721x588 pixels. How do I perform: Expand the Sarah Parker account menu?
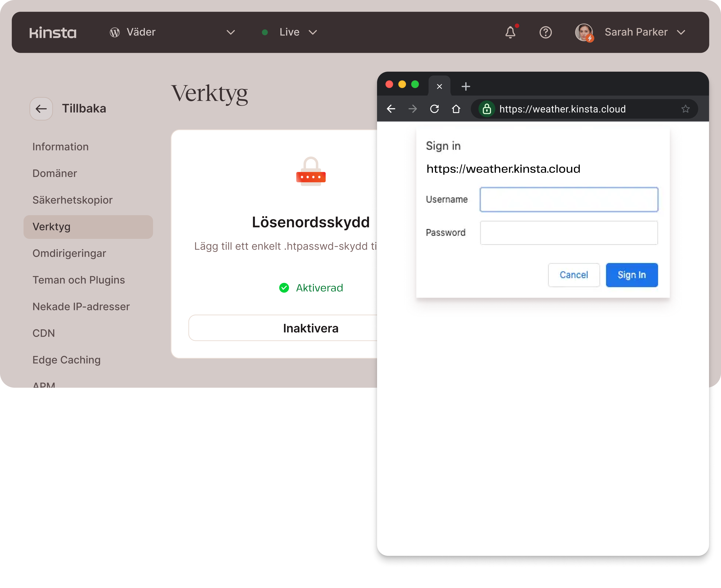[681, 33]
